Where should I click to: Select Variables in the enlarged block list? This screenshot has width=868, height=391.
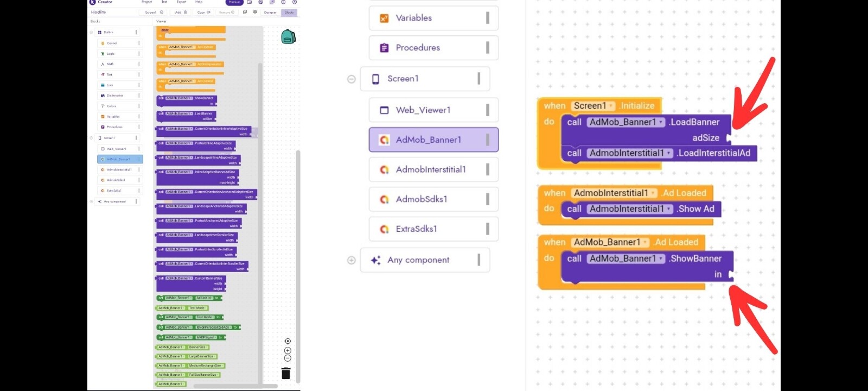pyautogui.click(x=433, y=18)
